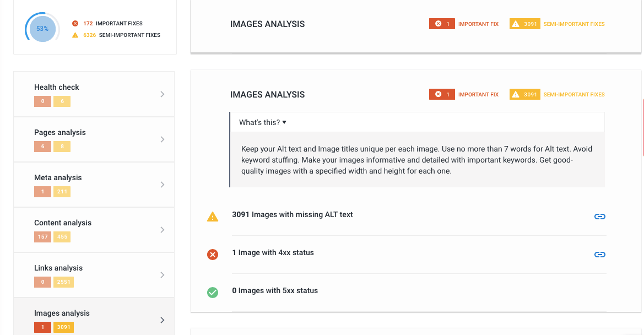Click Pages analysis yellow badge showing 8

tap(62, 147)
